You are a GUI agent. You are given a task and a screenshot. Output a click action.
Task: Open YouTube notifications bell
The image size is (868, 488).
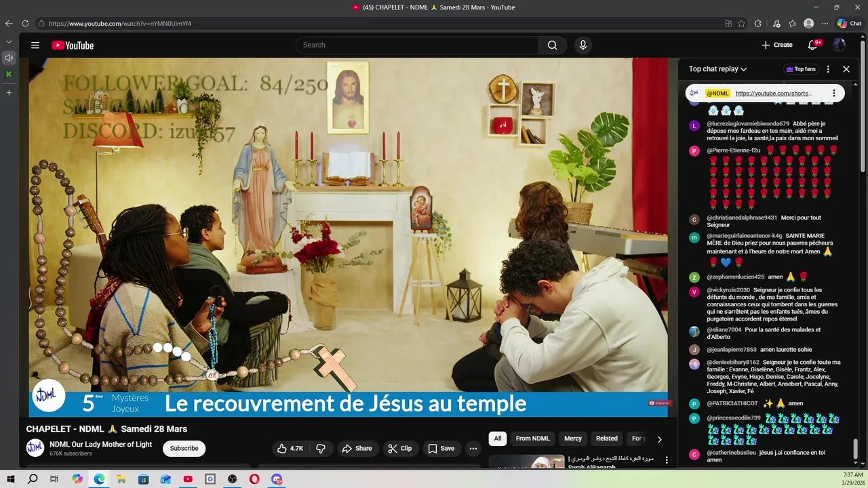pyautogui.click(x=812, y=45)
